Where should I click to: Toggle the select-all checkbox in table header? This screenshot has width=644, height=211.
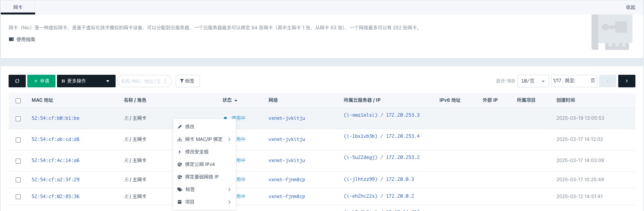(18, 101)
